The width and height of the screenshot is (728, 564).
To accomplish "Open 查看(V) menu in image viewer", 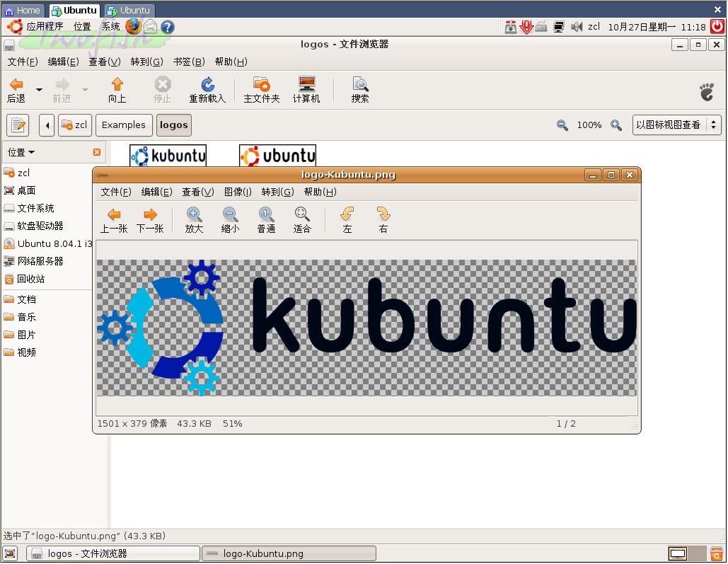I will (x=198, y=192).
